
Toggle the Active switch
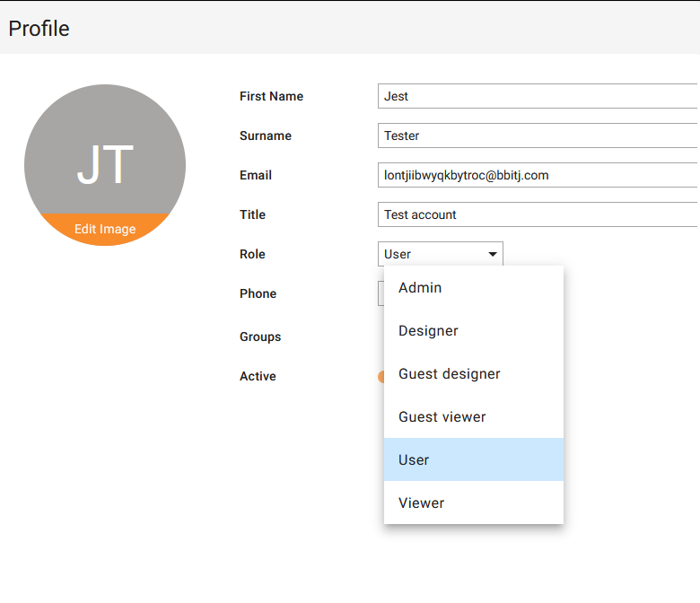tap(381, 377)
